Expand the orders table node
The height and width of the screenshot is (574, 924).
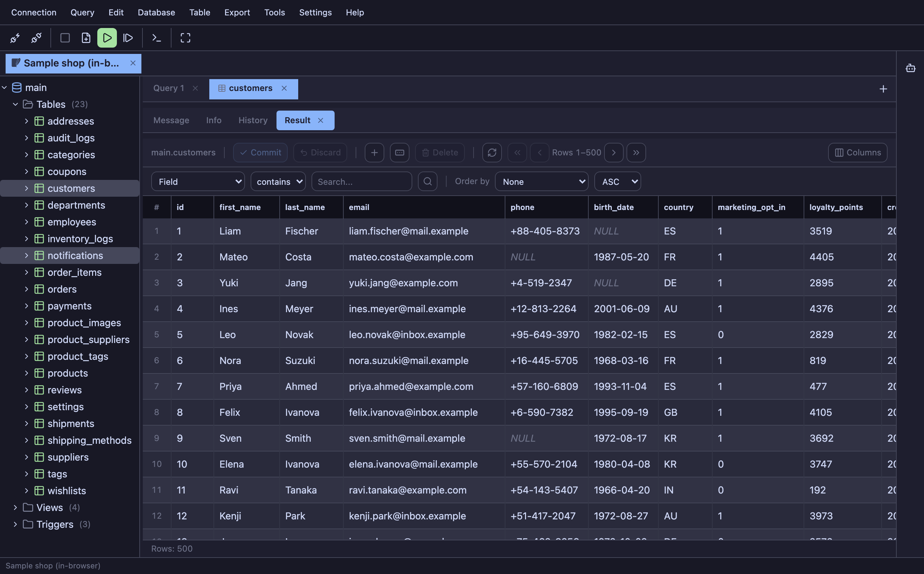tap(27, 289)
